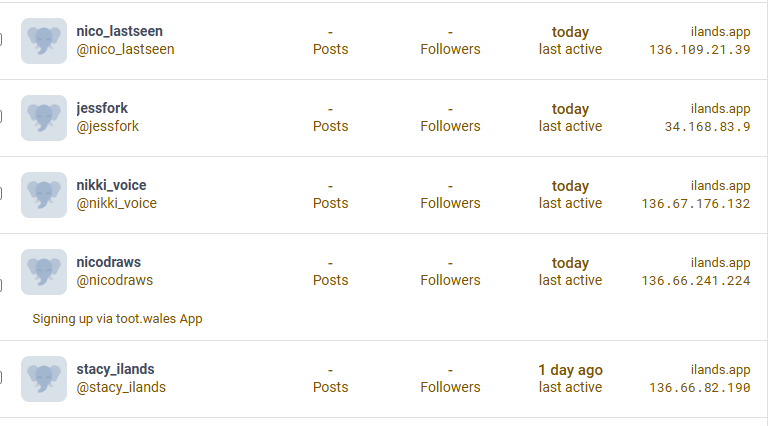Filter by IP address 136.109.21.39

pos(700,49)
